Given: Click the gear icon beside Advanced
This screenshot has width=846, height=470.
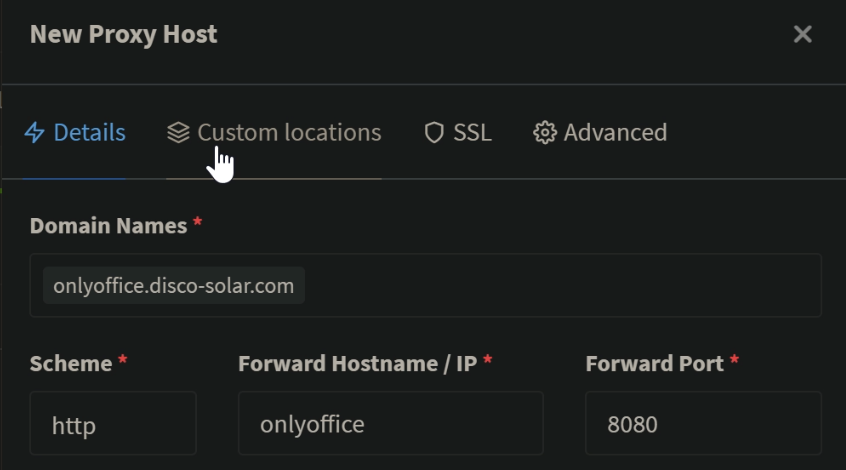Looking at the screenshot, I should [545, 133].
